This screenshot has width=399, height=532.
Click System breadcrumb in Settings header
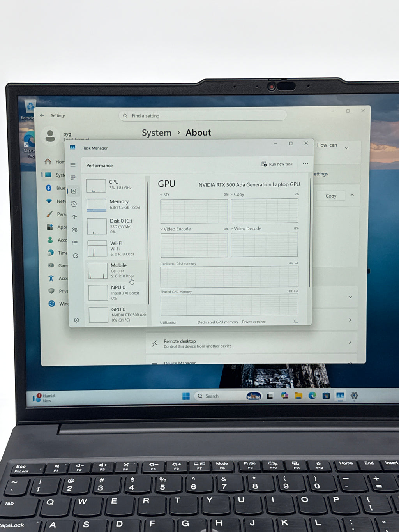point(157,133)
